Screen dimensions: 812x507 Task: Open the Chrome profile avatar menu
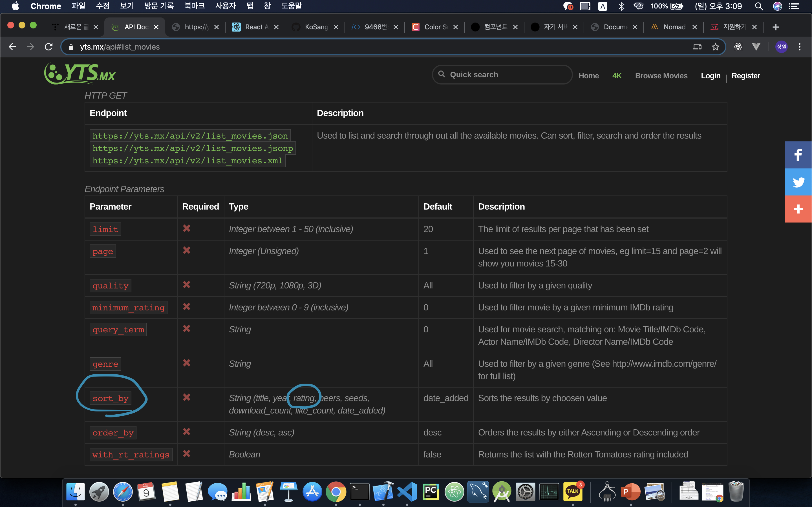pyautogui.click(x=782, y=47)
